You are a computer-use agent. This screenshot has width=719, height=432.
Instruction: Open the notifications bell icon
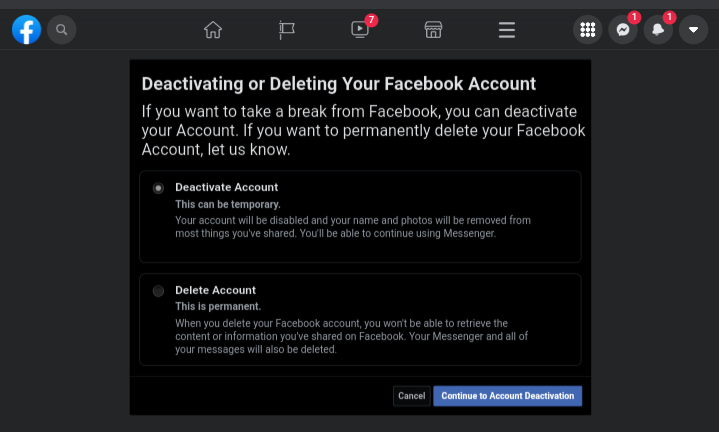point(658,30)
